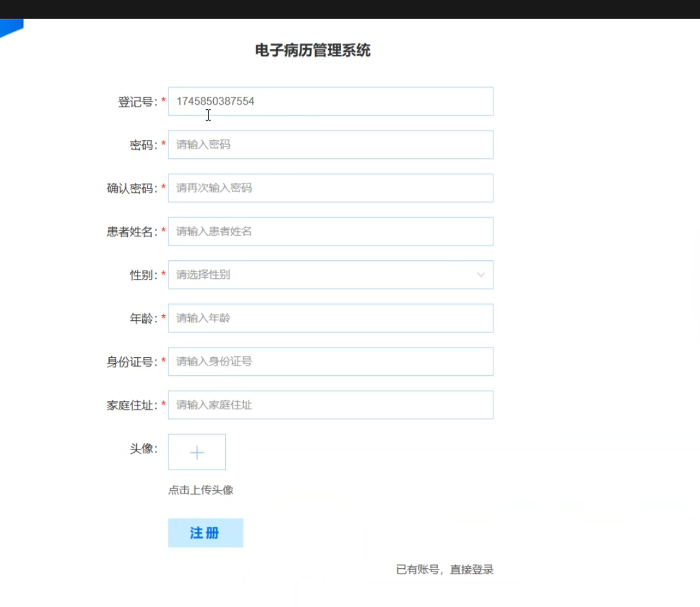Click the 请输入患者姓名 patient name field
The image size is (700, 607).
[330, 231]
